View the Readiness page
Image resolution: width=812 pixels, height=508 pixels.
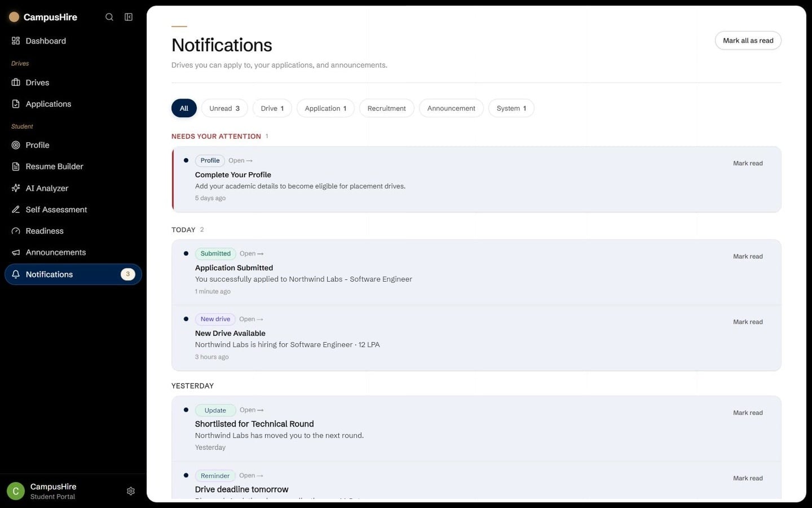(x=73, y=231)
